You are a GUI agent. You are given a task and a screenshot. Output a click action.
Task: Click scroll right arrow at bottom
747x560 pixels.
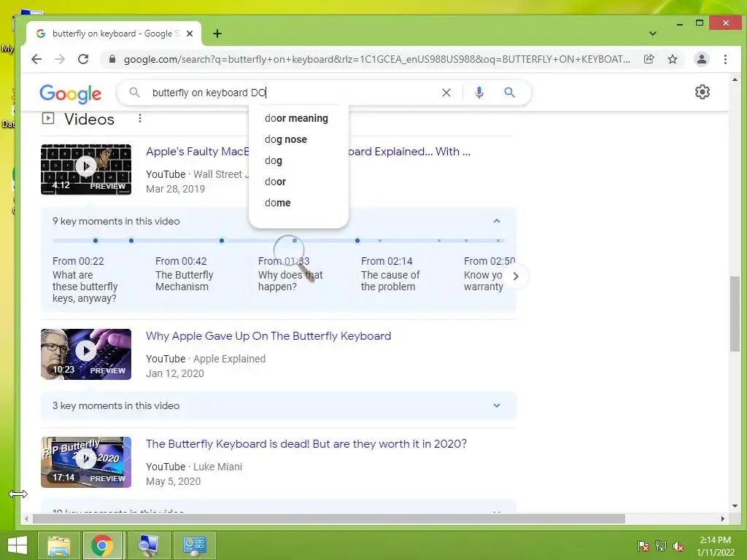pos(723,518)
